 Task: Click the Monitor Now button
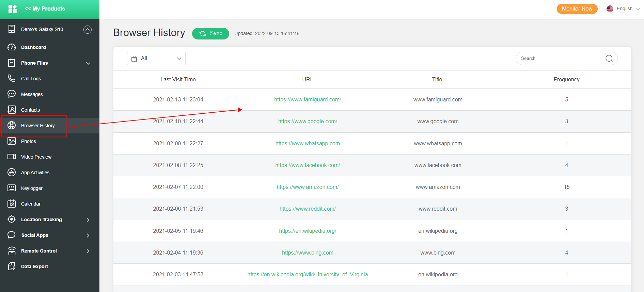click(577, 9)
